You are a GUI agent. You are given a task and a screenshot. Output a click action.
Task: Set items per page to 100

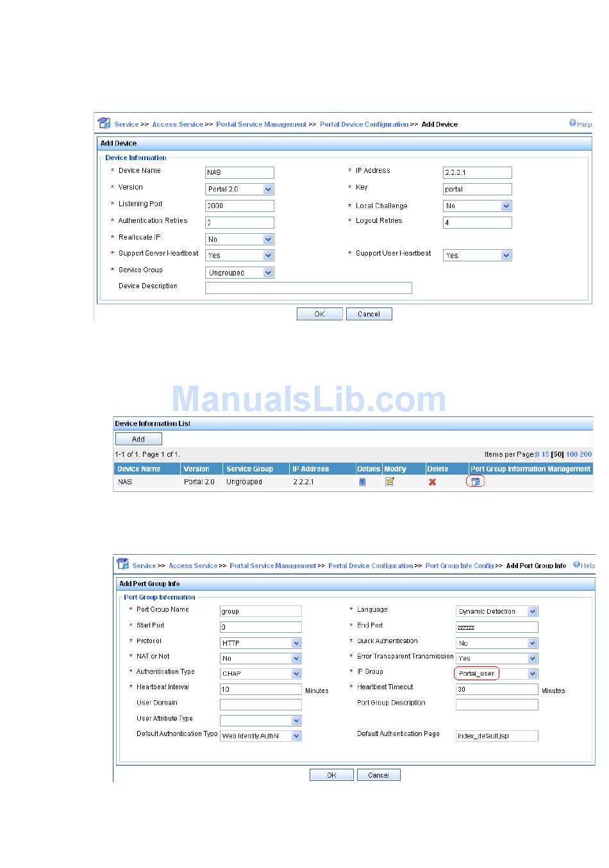click(571, 454)
